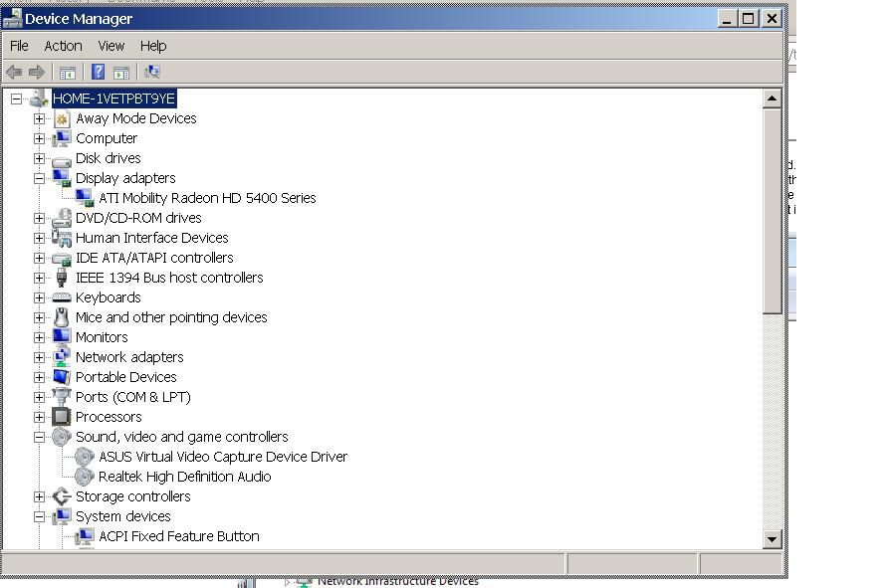Screen dimensions: 888x588
Task: Open the Action menu
Action: [x=64, y=46]
